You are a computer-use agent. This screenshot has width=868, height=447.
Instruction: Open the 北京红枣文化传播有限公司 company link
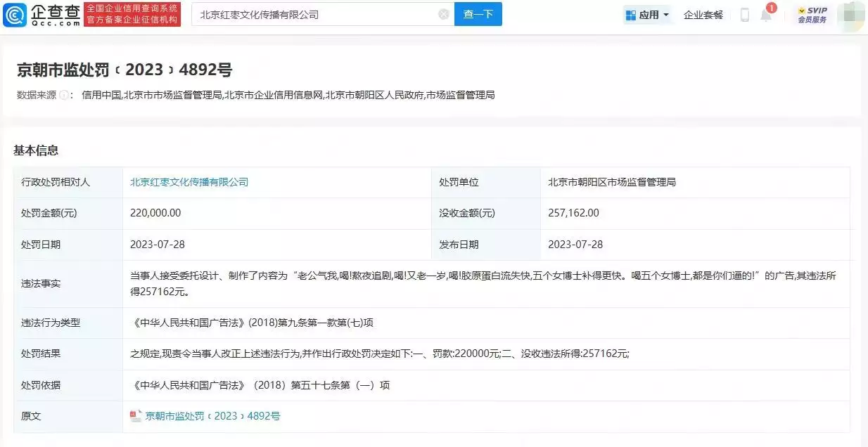189,182
